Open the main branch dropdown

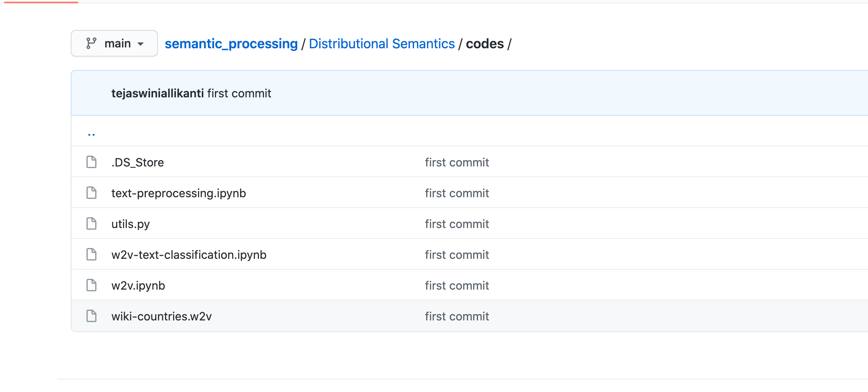(x=114, y=43)
